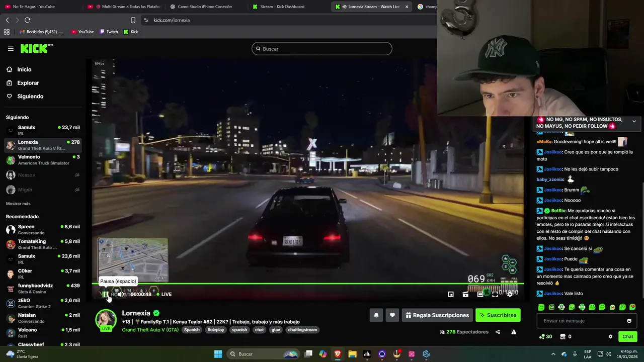Go back in browser history
The height and width of the screenshot is (362, 644).
tap(7, 20)
